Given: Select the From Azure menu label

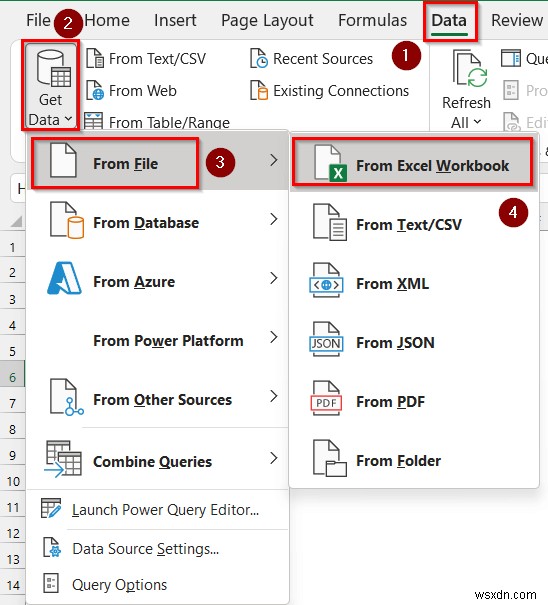Looking at the screenshot, I should click(134, 282).
